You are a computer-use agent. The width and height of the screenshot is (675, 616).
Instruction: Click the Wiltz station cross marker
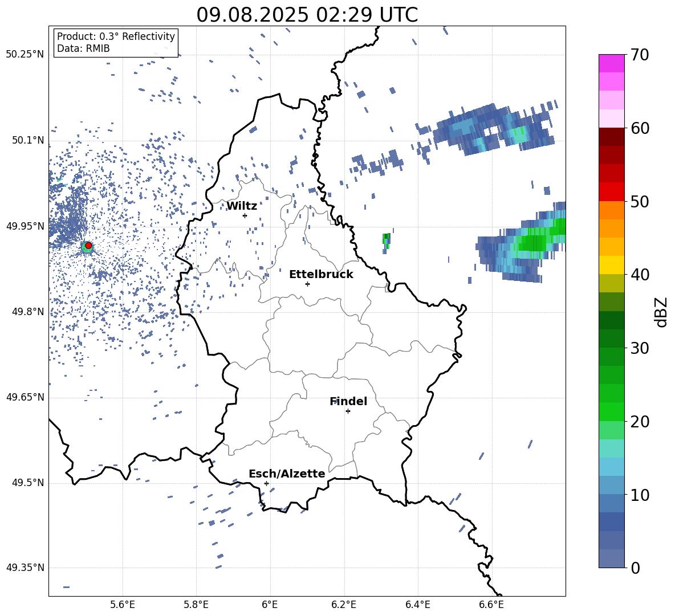[x=245, y=215]
